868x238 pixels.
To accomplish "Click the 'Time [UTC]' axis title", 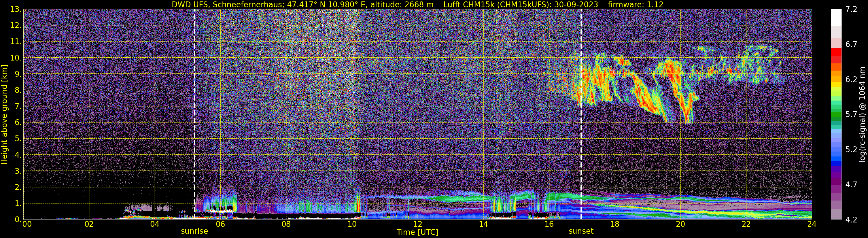I will click(417, 232).
